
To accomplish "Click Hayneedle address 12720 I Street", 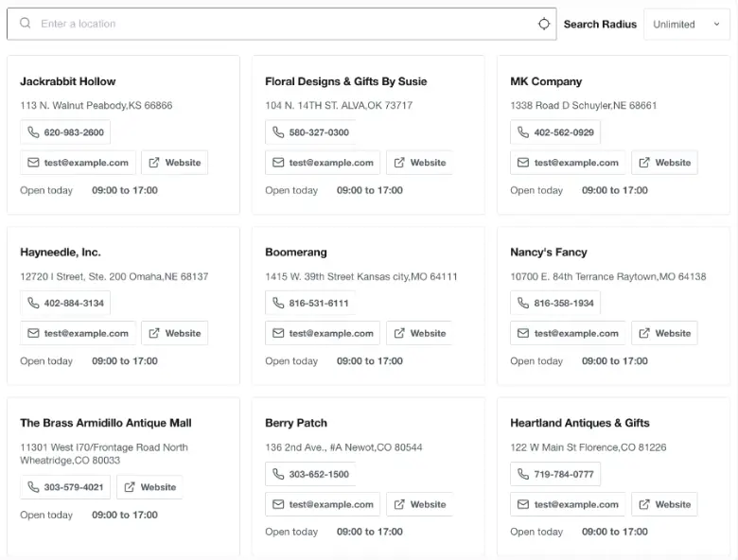I will point(114,276).
